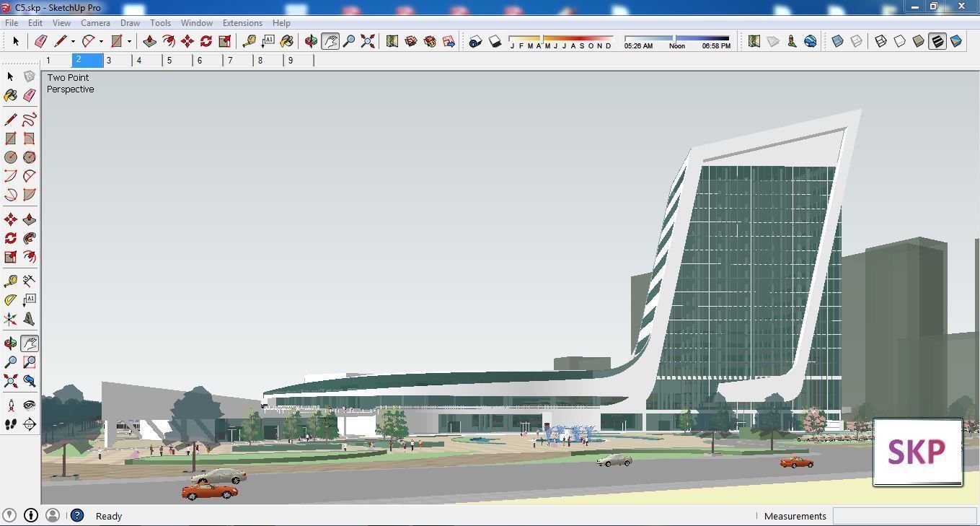Activate the Paint Bucket in top toolbar
The height and width of the screenshot is (526, 980).
[x=287, y=41]
